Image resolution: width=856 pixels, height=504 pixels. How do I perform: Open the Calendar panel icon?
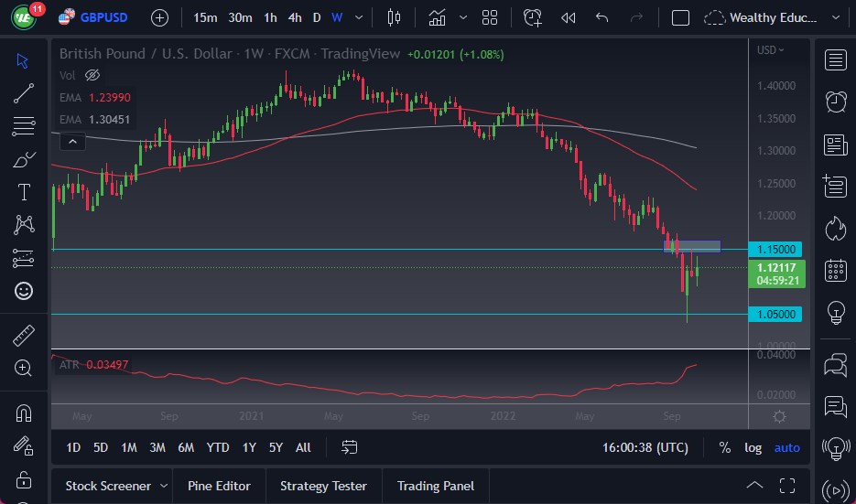tap(835, 270)
